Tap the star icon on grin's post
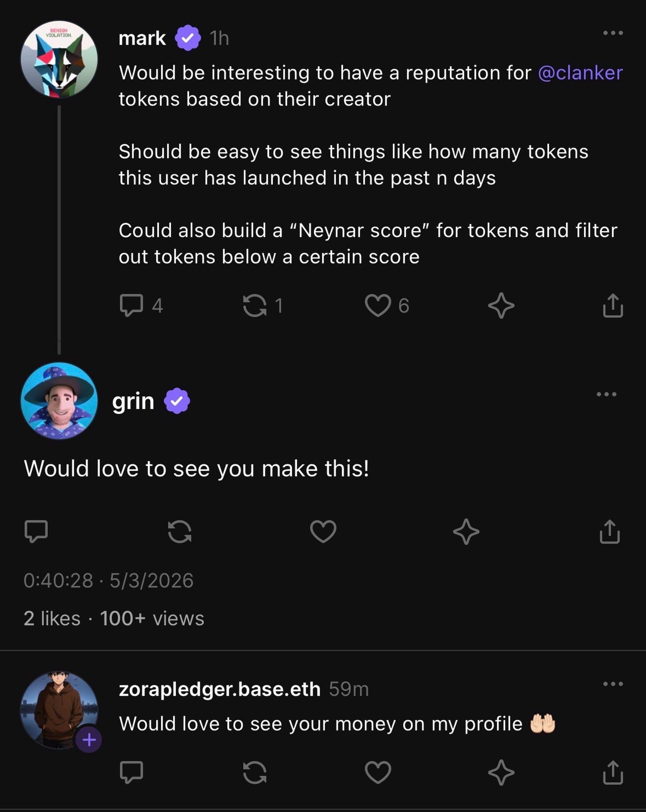 466,531
